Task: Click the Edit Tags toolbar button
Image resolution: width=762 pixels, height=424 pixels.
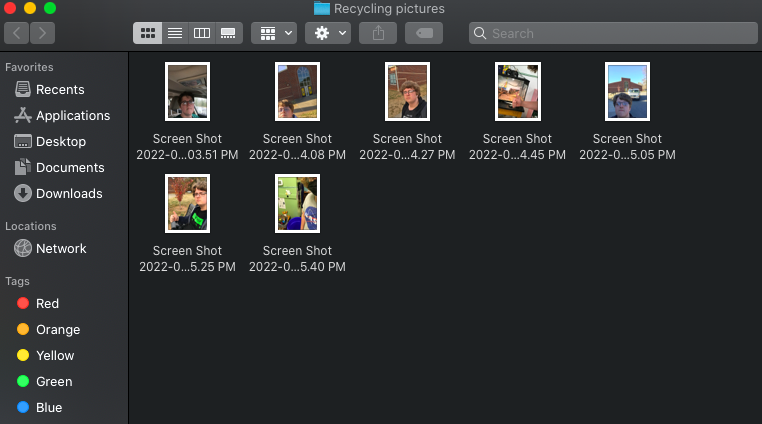Action: (x=424, y=33)
